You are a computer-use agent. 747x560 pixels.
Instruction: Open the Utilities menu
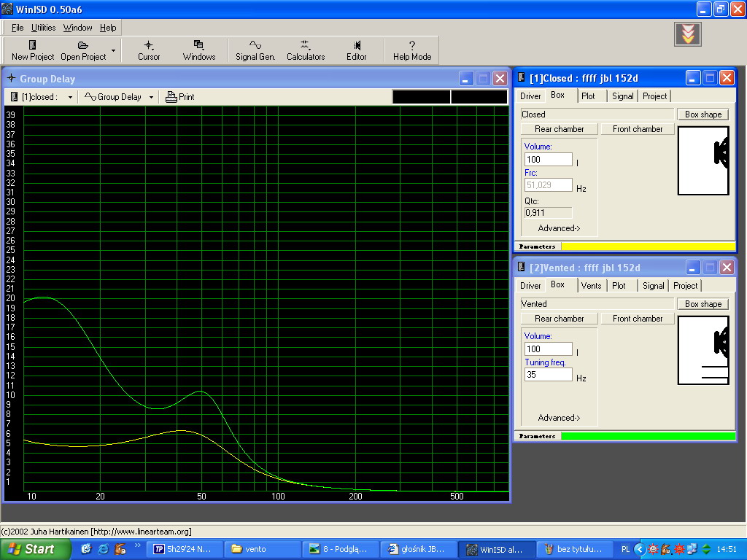[43, 28]
